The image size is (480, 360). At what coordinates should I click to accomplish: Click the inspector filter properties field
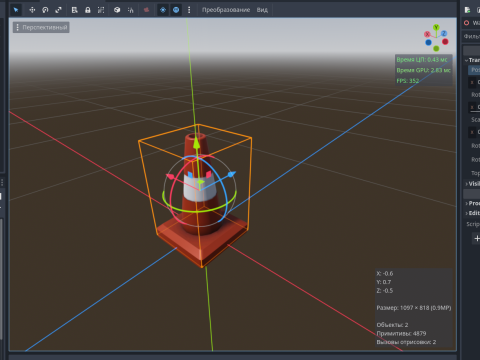472,36
